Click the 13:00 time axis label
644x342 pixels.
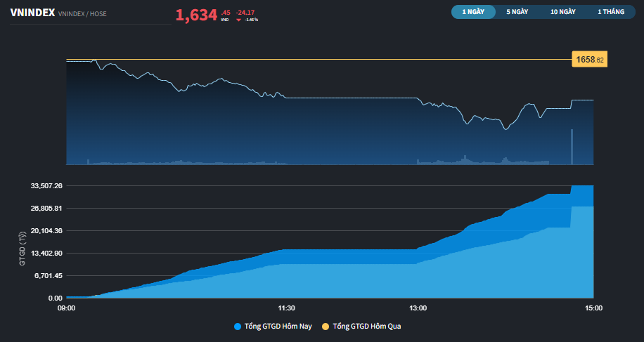(x=418, y=308)
